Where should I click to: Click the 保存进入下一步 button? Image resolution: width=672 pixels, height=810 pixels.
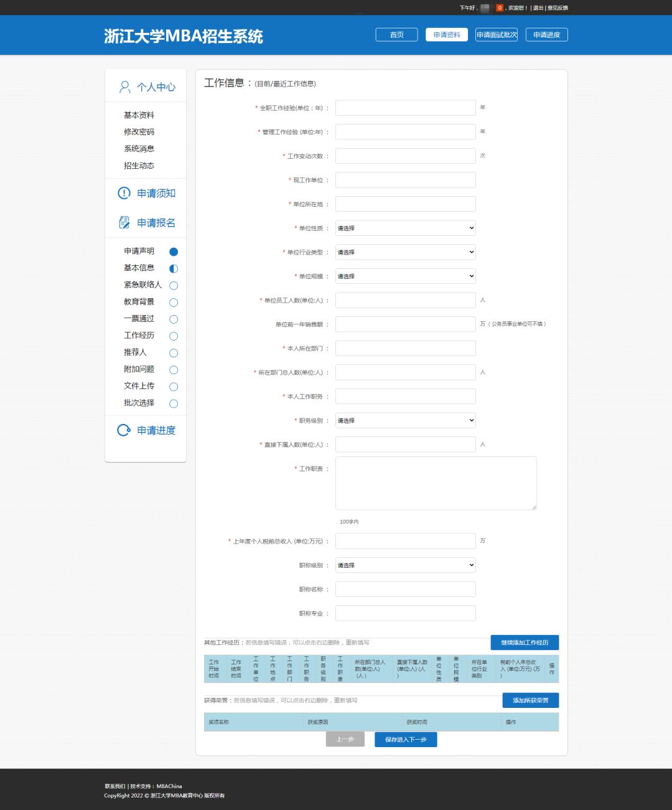click(x=405, y=740)
